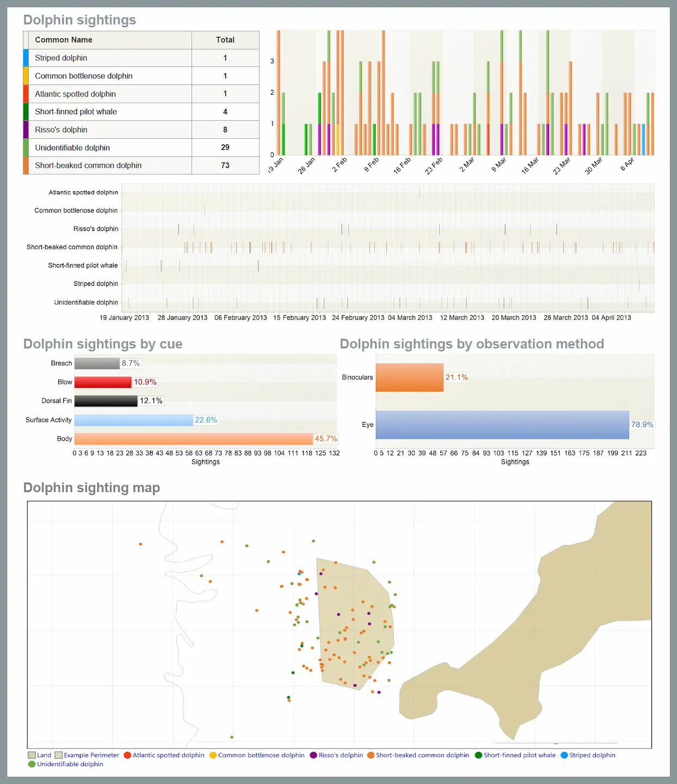Click the yellow Common bottlenose dolphin legend dot

coord(213,755)
